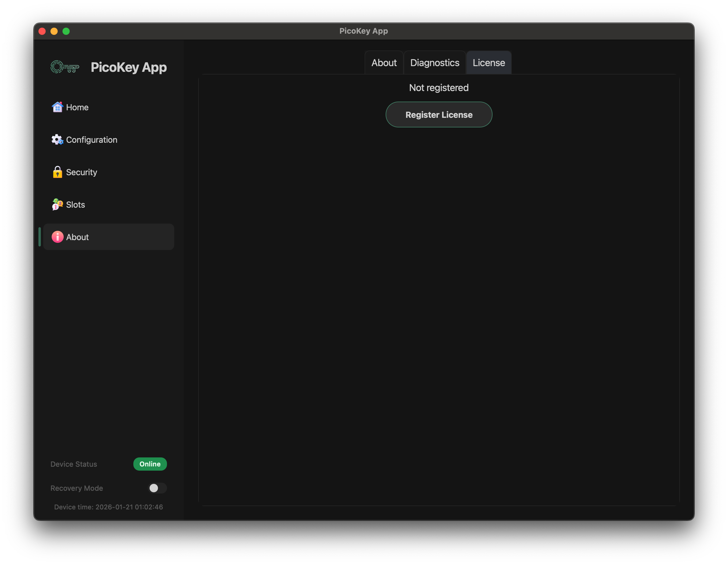Open the Slots sidebar label
This screenshot has width=728, height=565.
[x=76, y=205]
